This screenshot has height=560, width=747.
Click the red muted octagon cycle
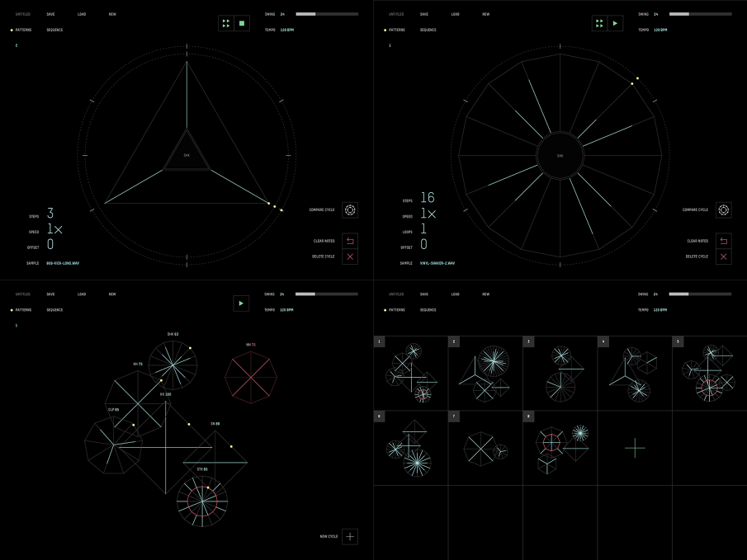[250, 379]
